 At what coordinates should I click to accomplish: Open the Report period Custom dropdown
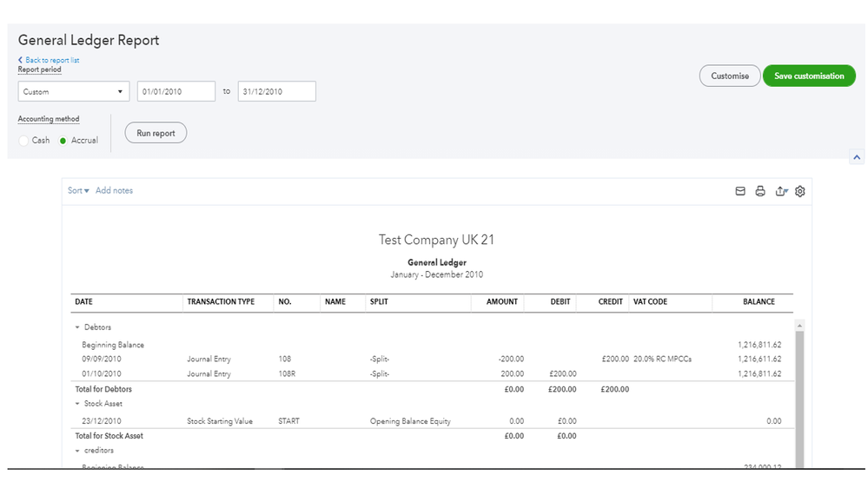coord(73,91)
